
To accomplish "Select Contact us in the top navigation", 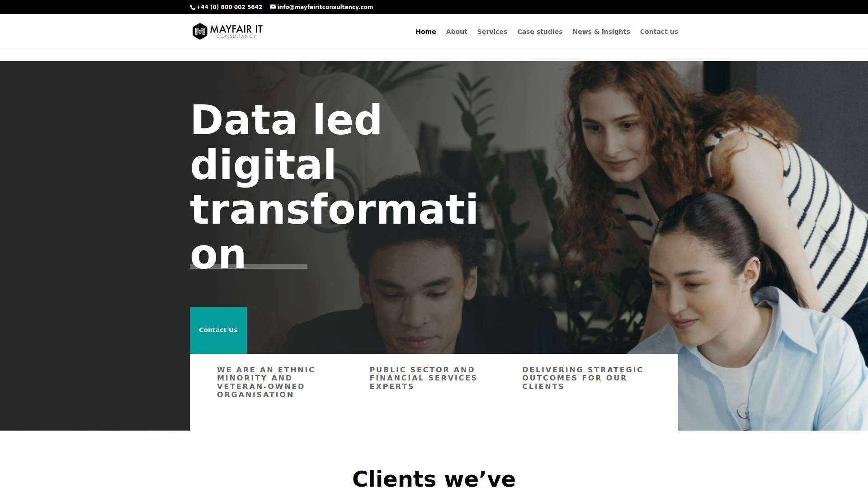I will coord(659,32).
